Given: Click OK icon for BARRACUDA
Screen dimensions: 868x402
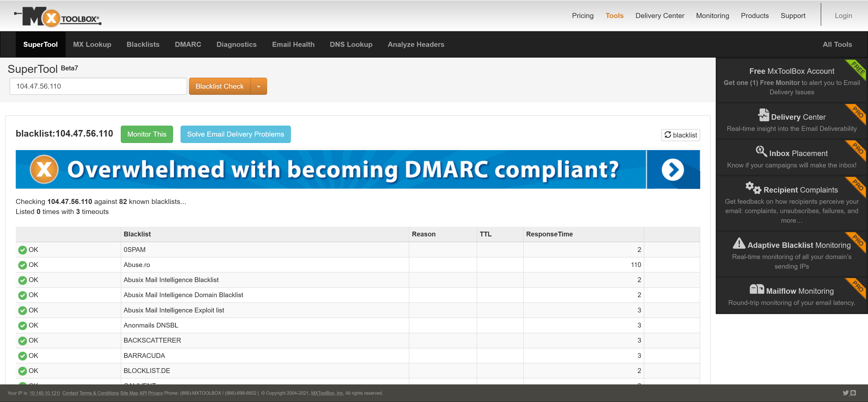Looking at the screenshot, I should [23, 356].
